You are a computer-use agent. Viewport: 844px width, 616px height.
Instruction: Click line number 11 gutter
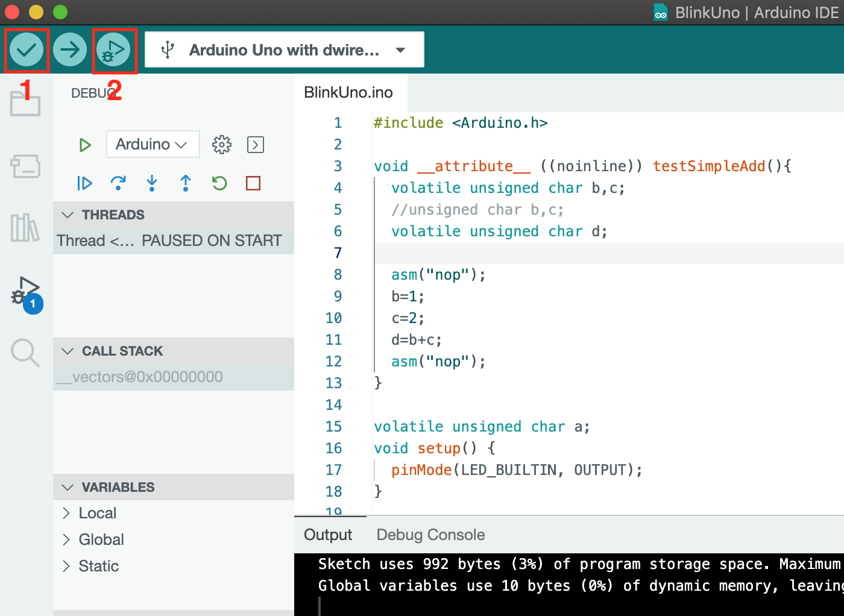333,340
